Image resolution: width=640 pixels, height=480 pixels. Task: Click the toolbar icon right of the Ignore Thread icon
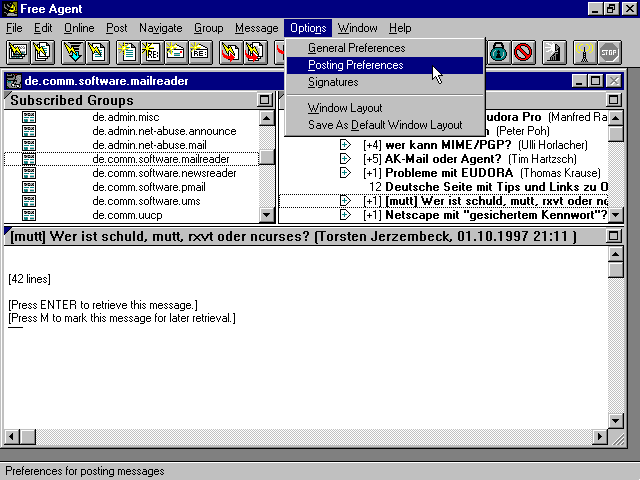554,52
